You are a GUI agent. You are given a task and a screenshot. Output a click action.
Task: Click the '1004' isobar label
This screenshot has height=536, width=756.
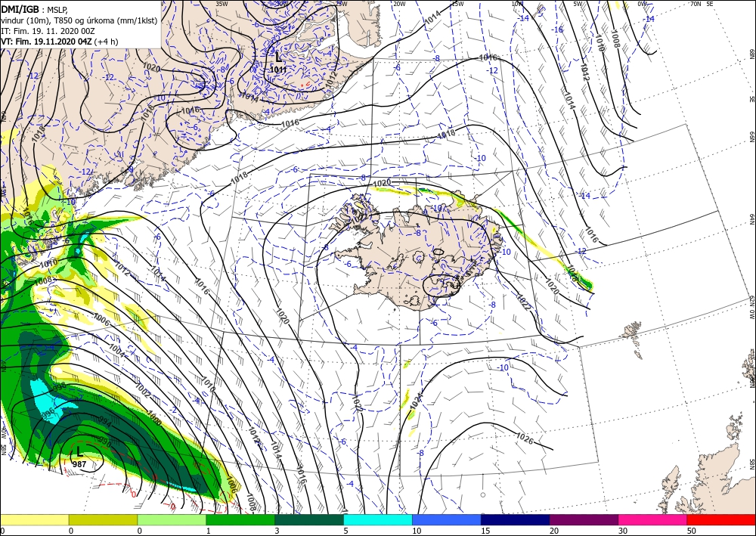click(x=117, y=351)
